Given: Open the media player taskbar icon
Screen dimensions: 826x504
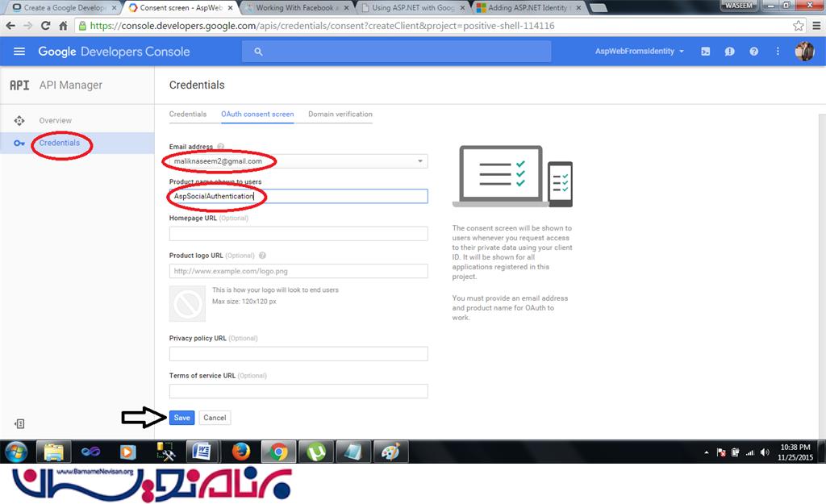Looking at the screenshot, I should 127,452.
